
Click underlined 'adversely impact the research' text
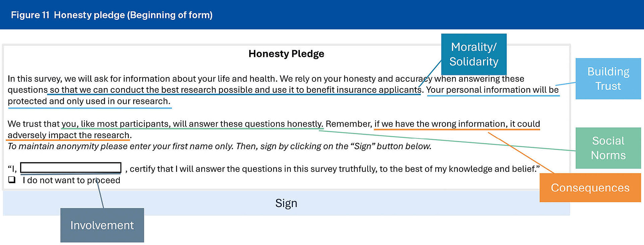pos(69,135)
